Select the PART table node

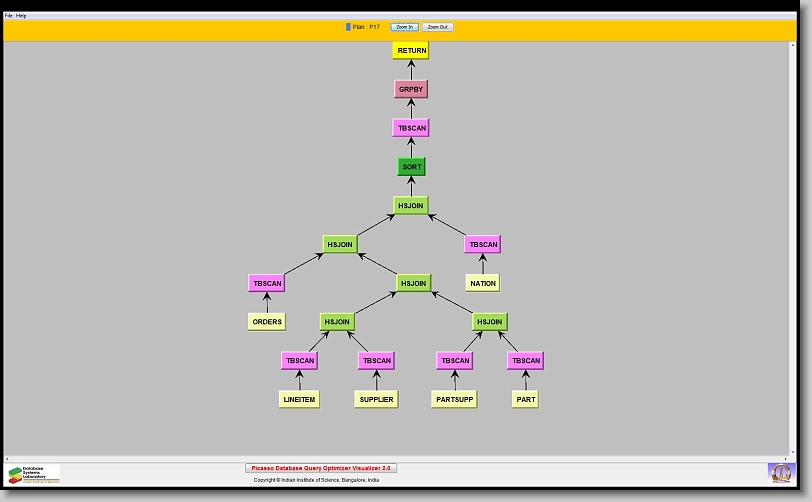[525, 399]
